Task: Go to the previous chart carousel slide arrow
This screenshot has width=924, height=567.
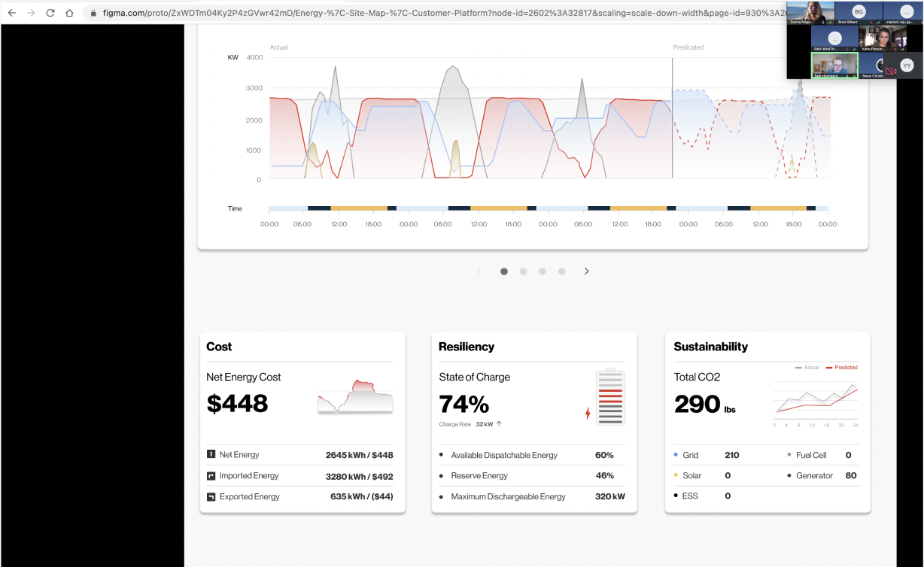Action: tap(479, 271)
